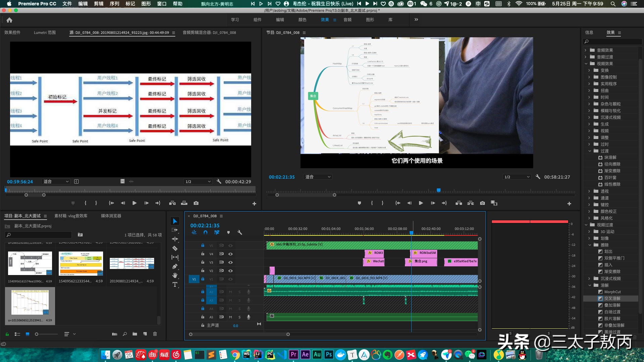Open the 序列 menu in menu bar

pos(114,4)
